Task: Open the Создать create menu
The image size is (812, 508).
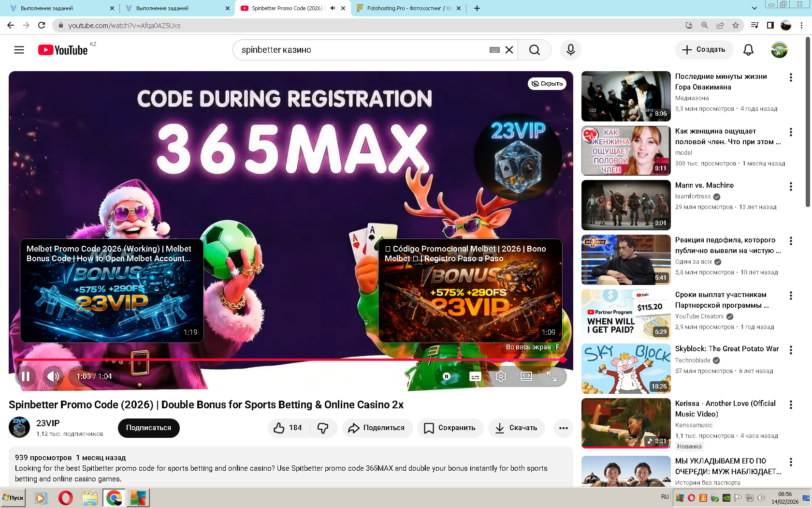Action: 704,50
